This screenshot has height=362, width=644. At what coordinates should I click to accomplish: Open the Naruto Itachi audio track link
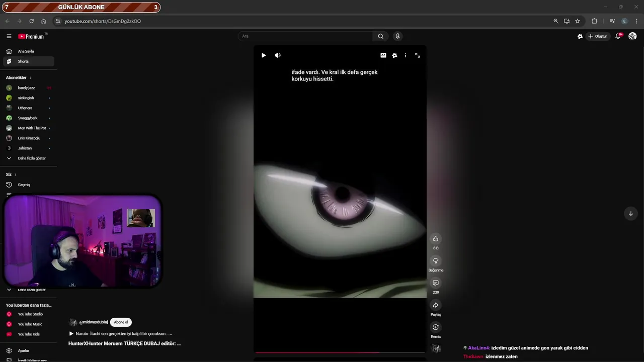[x=121, y=334]
